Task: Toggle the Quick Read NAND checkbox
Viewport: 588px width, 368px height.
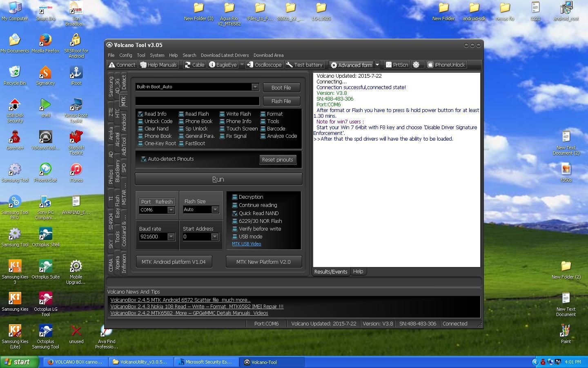Action: pos(235,213)
